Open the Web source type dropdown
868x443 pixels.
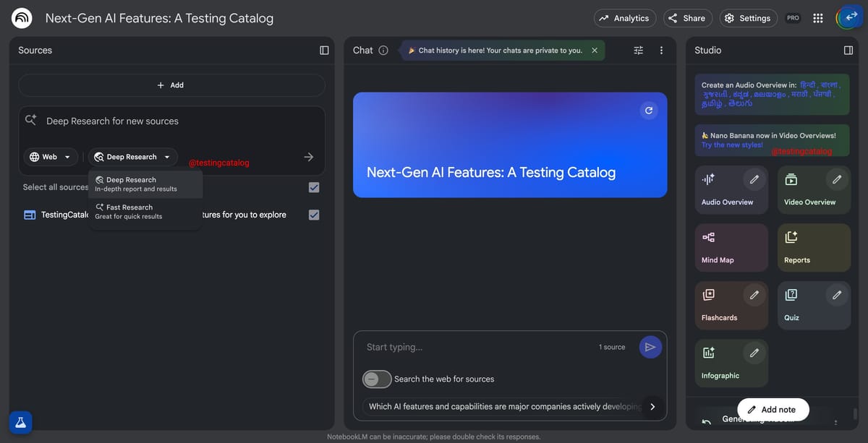[x=50, y=156]
